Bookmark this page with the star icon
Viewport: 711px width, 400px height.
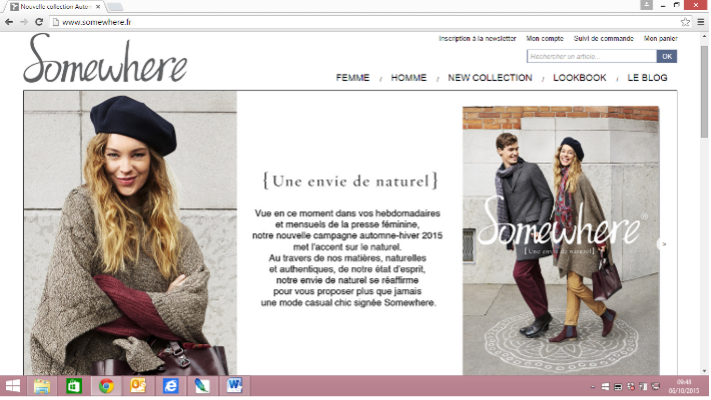[x=686, y=21]
